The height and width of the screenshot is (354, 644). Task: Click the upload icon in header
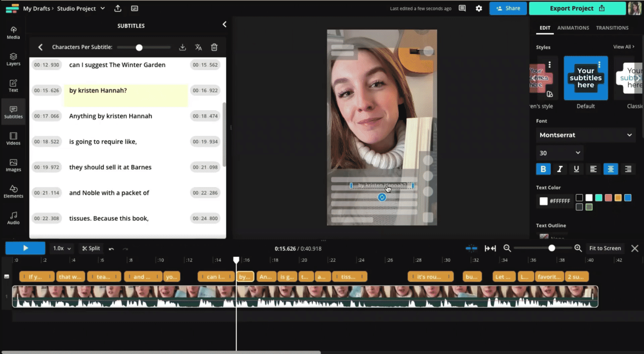[118, 8]
